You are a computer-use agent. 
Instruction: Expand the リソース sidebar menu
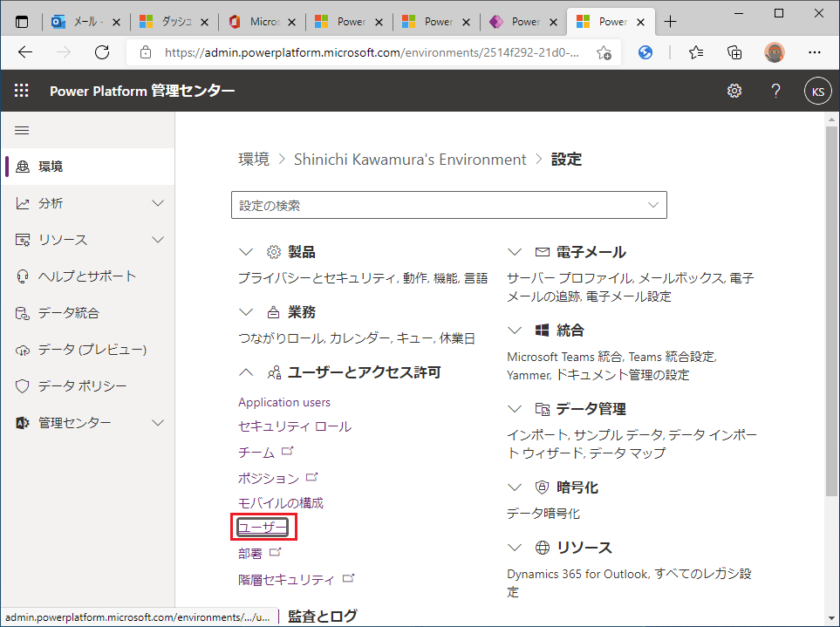pyautogui.click(x=158, y=240)
